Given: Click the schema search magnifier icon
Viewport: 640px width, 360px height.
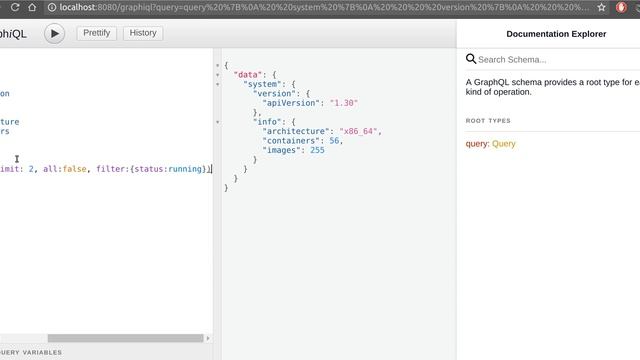Looking at the screenshot, I should click(471, 59).
